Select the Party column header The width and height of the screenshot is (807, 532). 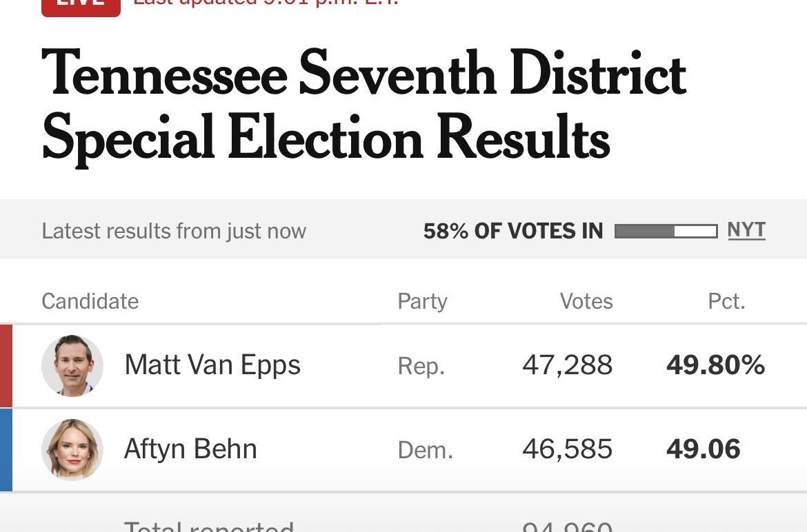click(x=422, y=301)
